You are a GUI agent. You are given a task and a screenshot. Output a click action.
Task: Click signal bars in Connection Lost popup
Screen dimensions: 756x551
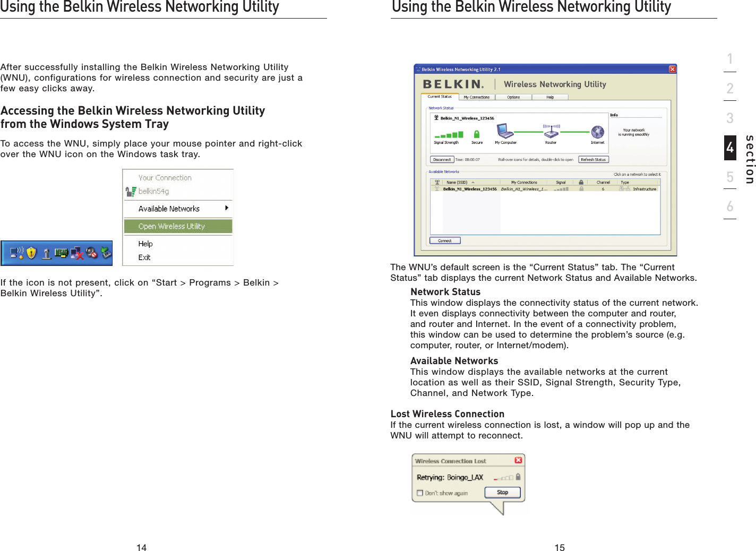pyautogui.click(x=504, y=478)
